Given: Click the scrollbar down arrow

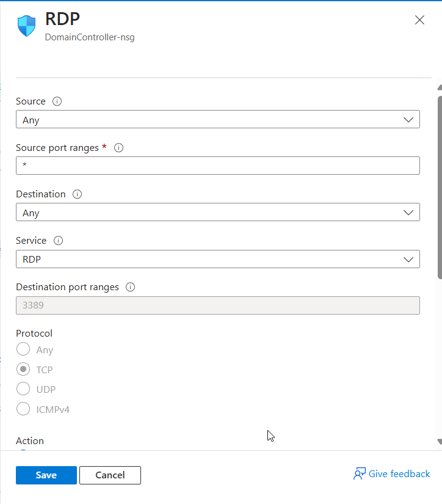Looking at the screenshot, I should [440, 442].
